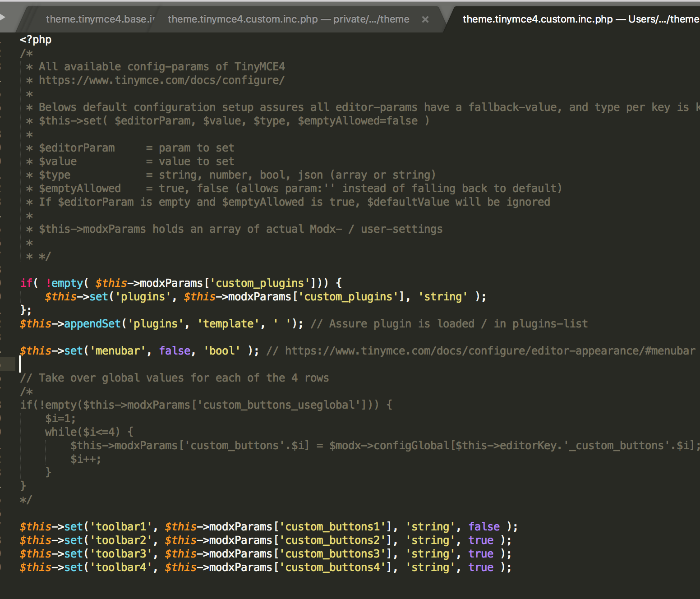Screen dimensions: 700x599
Task: Switch to the theme.tinymce4.base tab
Action: (97, 19)
